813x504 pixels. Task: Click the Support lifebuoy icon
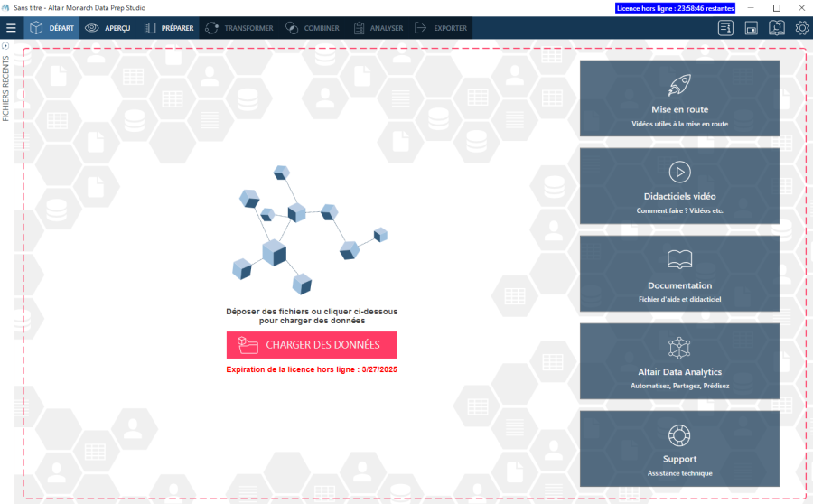(679, 434)
